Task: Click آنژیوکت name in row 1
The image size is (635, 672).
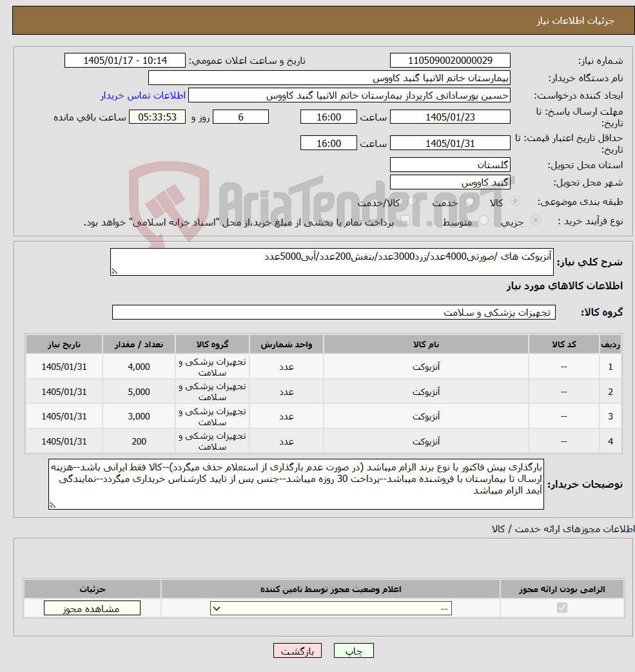Action: click(x=425, y=367)
